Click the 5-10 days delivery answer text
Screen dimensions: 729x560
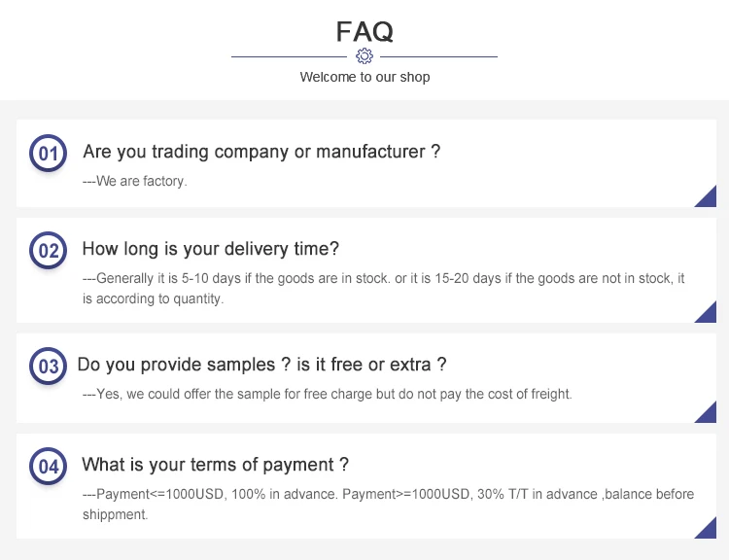tap(383, 289)
